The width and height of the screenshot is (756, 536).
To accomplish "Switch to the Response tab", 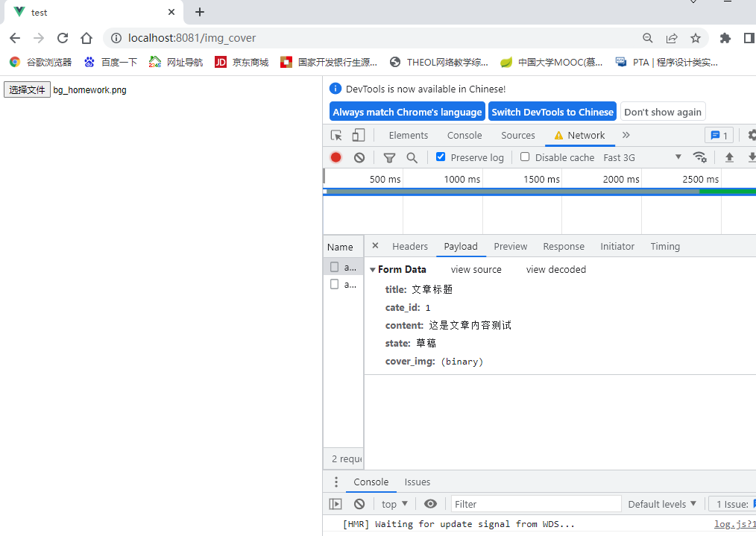I will (x=564, y=246).
